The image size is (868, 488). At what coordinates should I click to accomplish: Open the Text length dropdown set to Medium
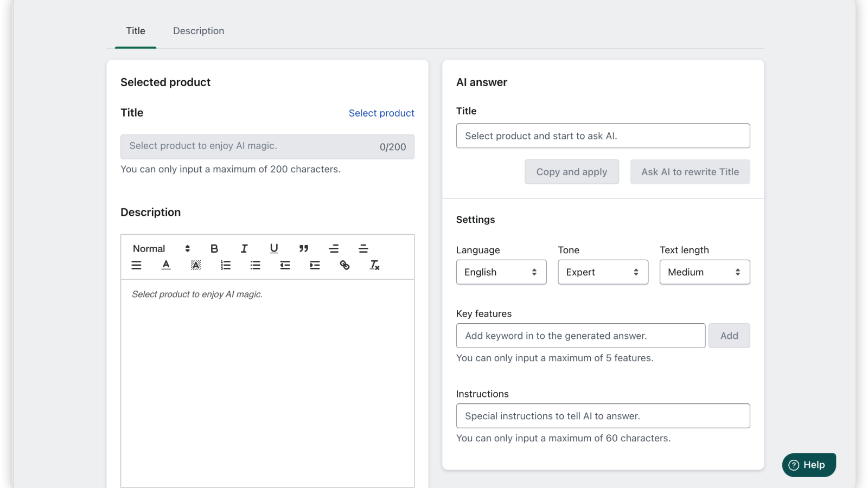click(705, 272)
